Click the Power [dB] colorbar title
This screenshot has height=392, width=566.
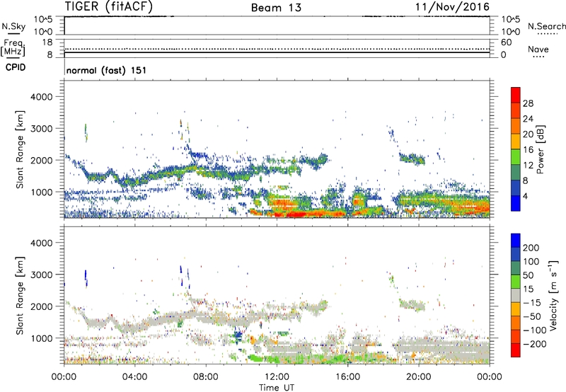[541, 149]
